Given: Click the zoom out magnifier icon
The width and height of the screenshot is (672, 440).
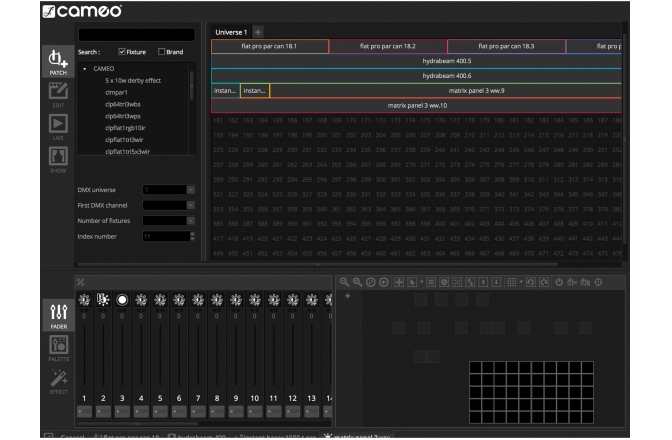Looking at the screenshot, I should tap(344, 282).
